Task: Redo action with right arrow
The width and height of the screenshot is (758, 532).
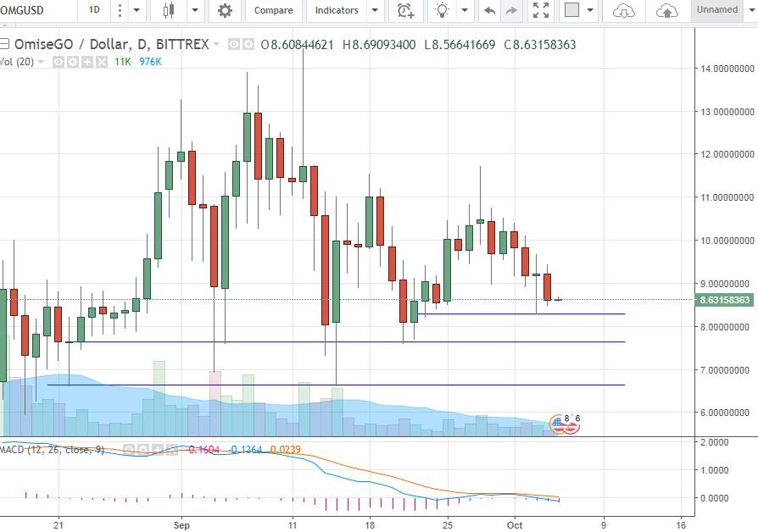Action: (511, 10)
